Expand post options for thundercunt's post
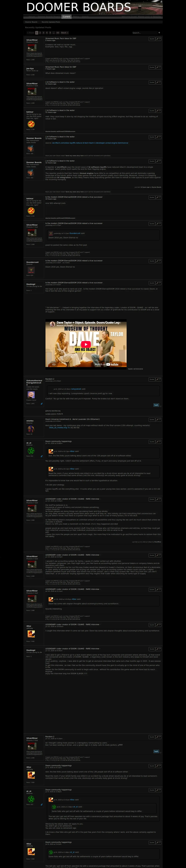Viewport: 186px width, 868px height. tap(158, 261)
